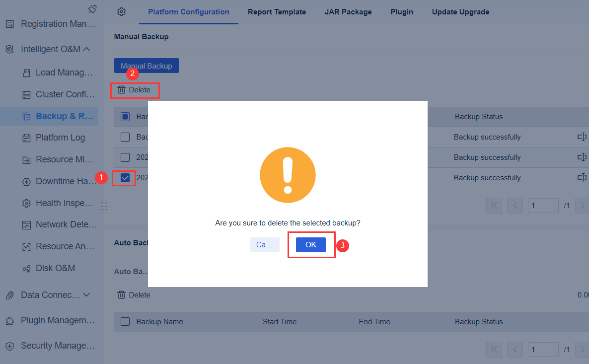Click Delete under Auto Backup
The image size is (589, 364).
[x=134, y=295]
